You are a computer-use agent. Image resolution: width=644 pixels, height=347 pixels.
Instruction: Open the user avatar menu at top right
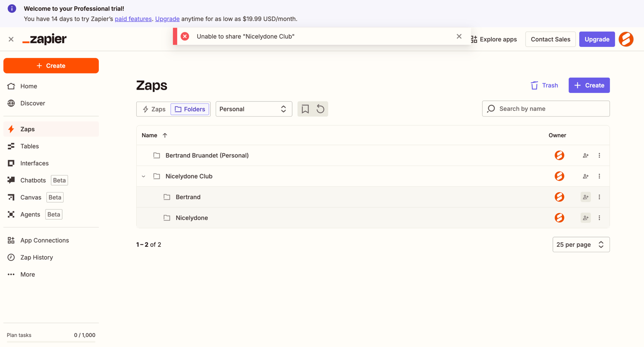pyautogui.click(x=626, y=39)
